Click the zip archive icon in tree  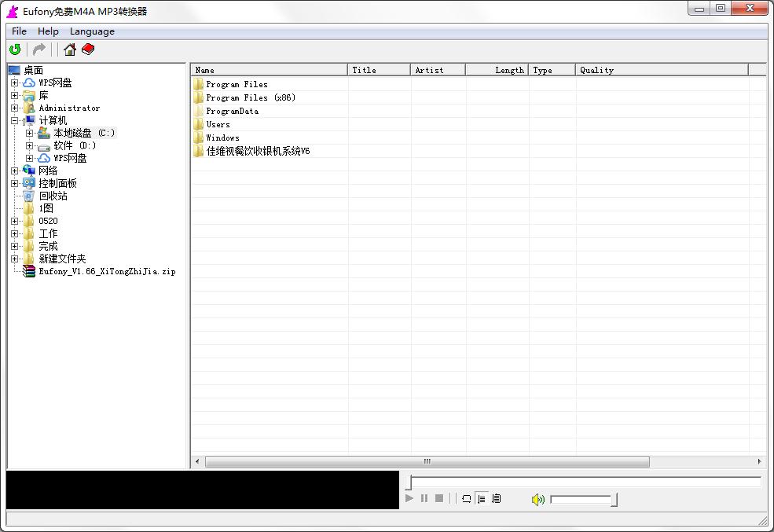coord(29,271)
